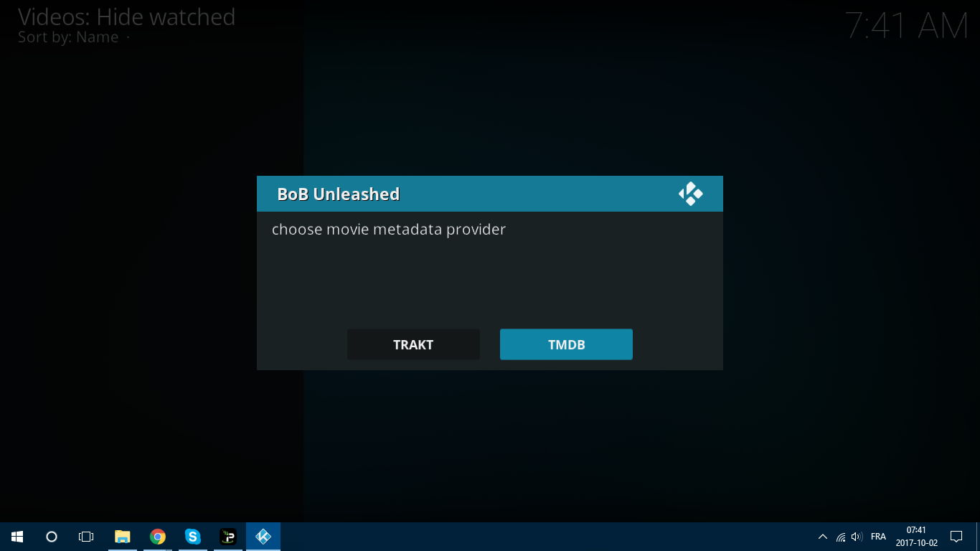The width and height of the screenshot is (980, 551).
Task: Open the volume speaker control
Action: pyautogui.click(x=857, y=537)
